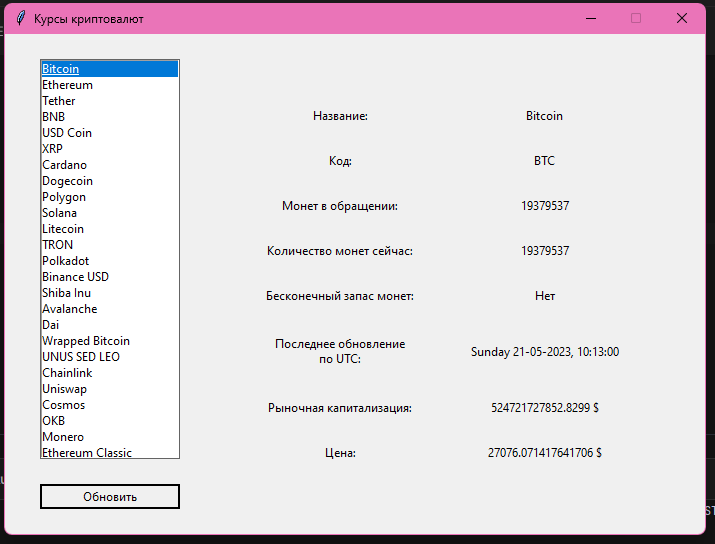Click market cap value 524721727852.8299 $

(545, 408)
